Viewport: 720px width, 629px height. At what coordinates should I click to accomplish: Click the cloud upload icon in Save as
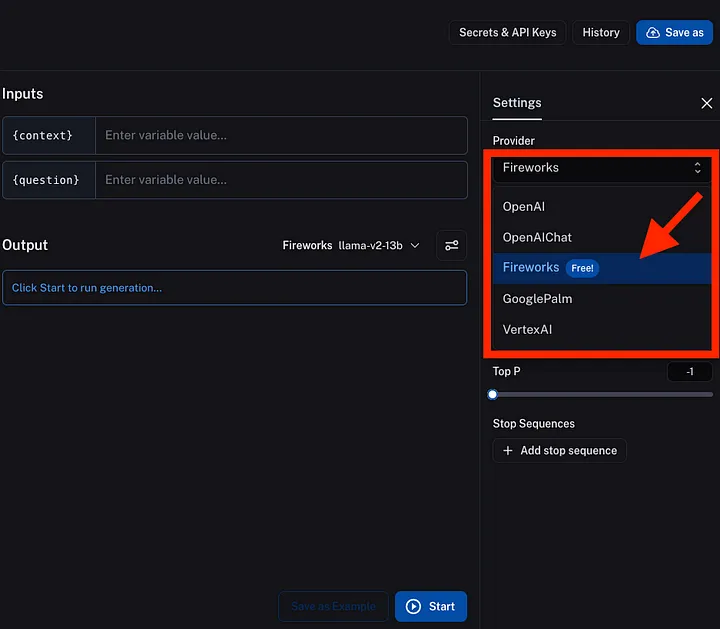tap(653, 32)
